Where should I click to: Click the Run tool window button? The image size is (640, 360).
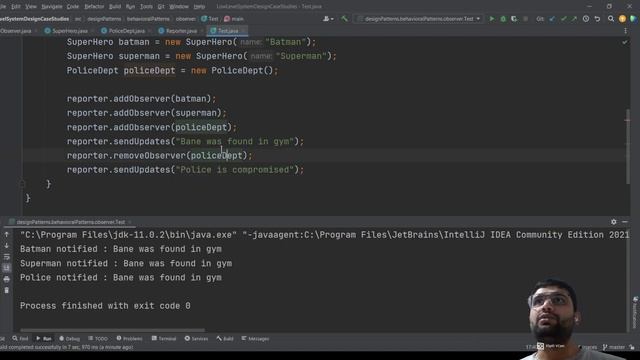point(44,338)
